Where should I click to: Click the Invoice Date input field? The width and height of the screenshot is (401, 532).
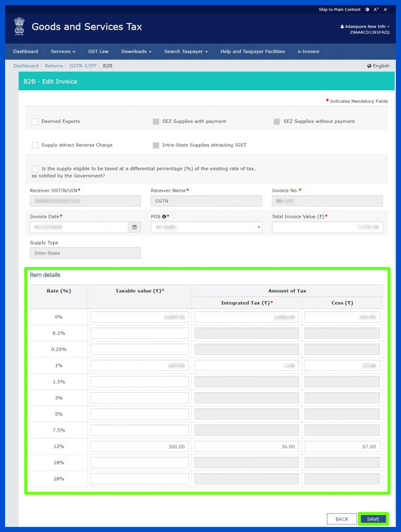(79, 227)
